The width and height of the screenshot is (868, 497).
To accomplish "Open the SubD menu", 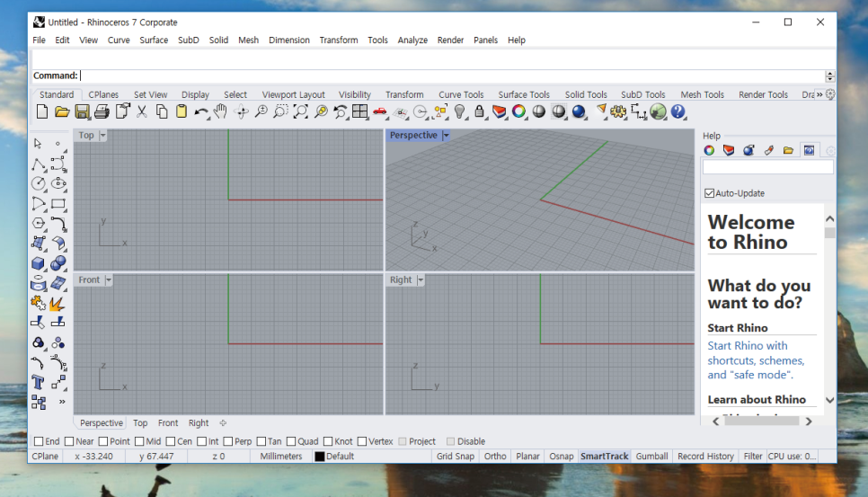I will coord(188,40).
